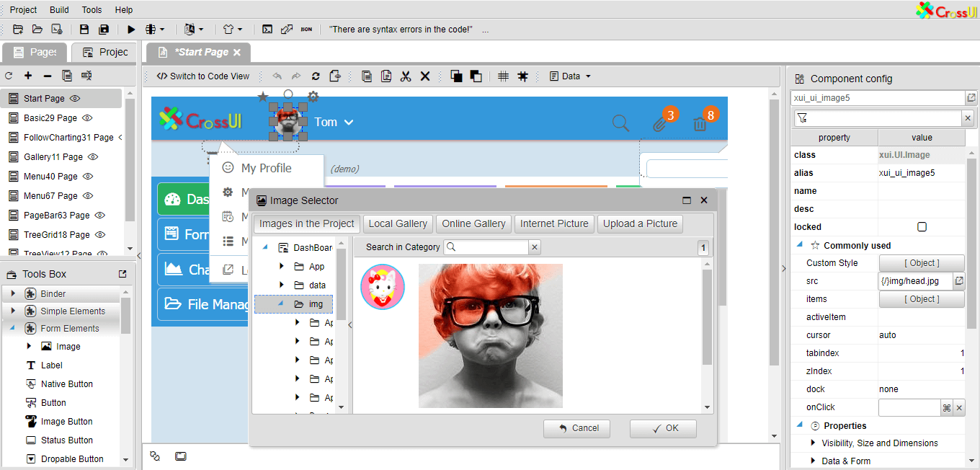Open the Build menu
980x470 pixels.
[58, 9]
